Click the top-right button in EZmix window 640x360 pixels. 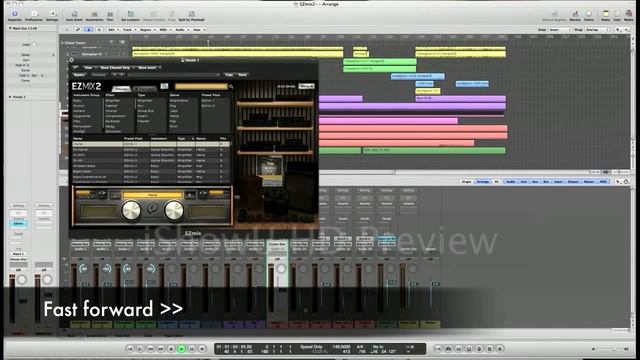tap(306, 86)
